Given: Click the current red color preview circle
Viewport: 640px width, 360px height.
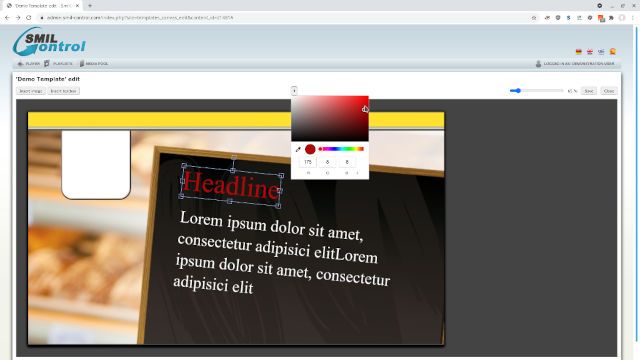Looking at the screenshot, I should (310, 149).
